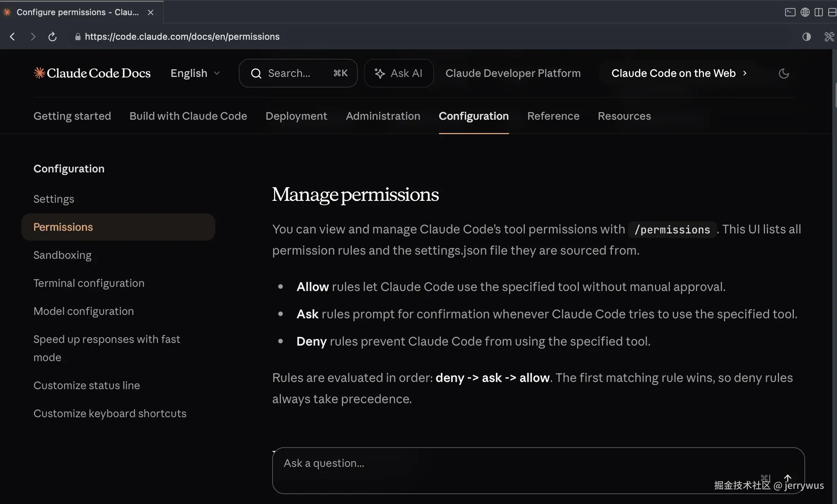Click the globe browser icon
This screenshot has height=504, width=837.
805,12
